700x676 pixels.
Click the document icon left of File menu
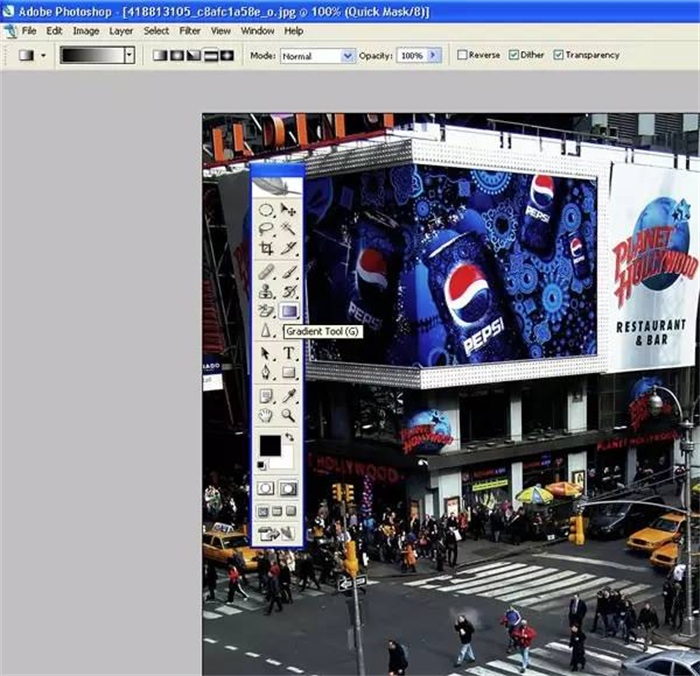10,31
